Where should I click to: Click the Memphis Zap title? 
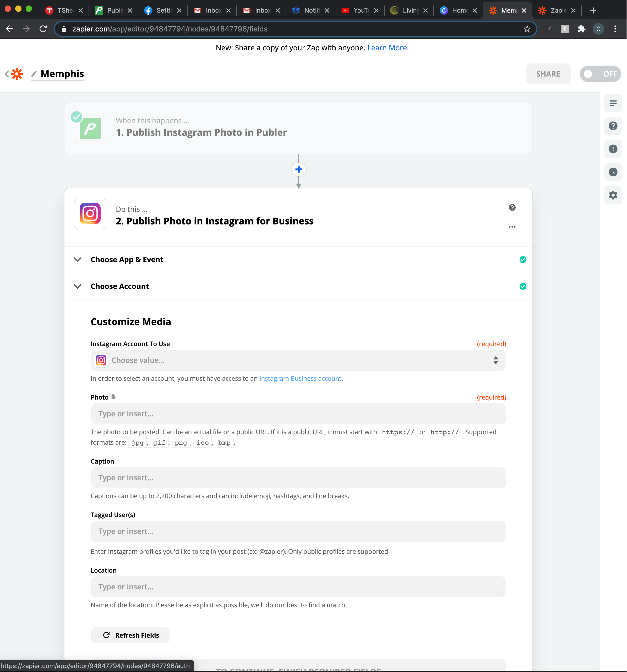pyautogui.click(x=62, y=74)
